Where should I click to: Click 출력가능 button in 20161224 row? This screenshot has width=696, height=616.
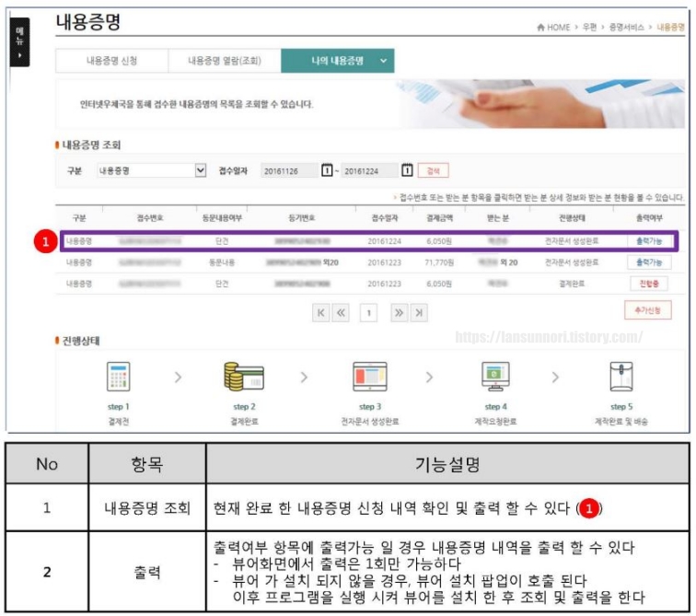[x=649, y=241]
